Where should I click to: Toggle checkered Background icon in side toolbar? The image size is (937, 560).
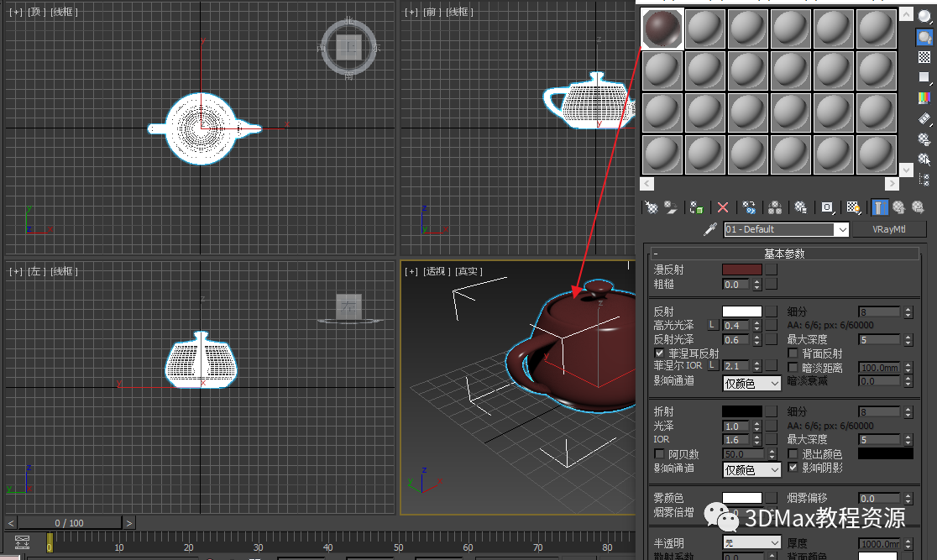(924, 57)
